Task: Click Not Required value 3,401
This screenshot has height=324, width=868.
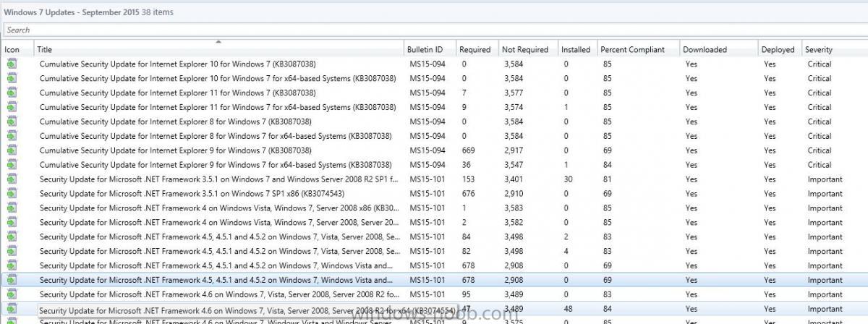Action: 514,179
